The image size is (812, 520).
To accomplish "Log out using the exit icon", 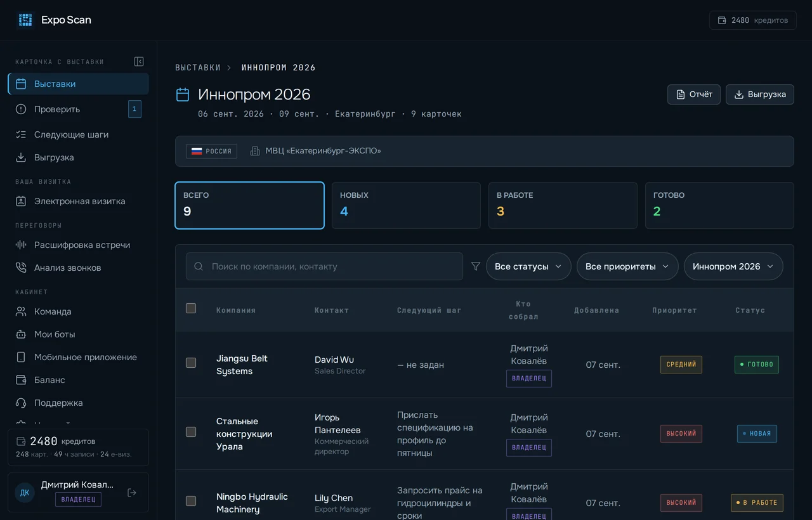I will pos(132,493).
